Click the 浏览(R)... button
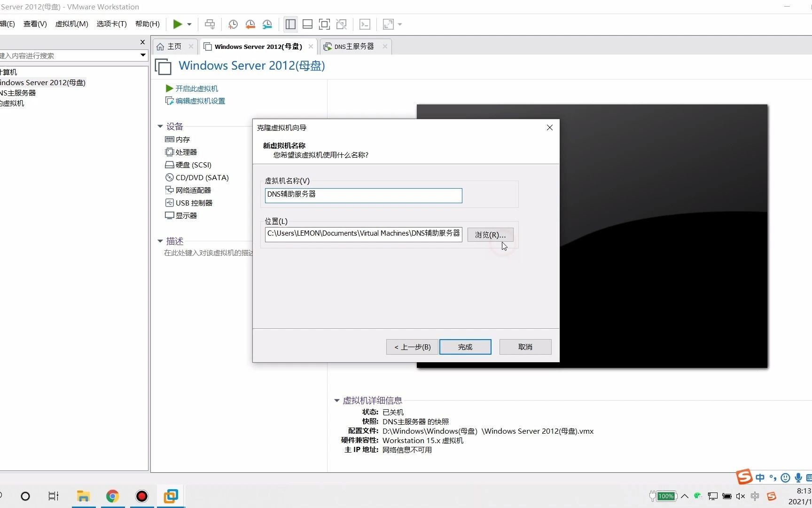This screenshot has width=812, height=508. (490, 235)
